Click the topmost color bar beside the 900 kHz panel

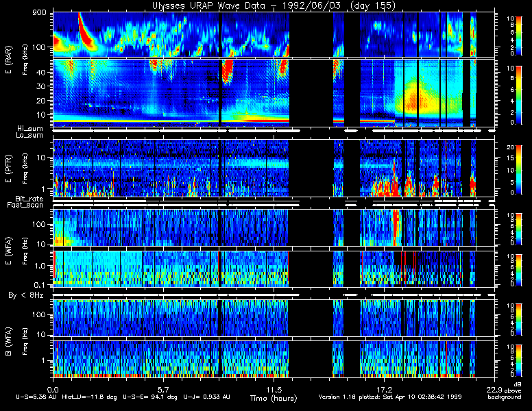(x=519, y=36)
